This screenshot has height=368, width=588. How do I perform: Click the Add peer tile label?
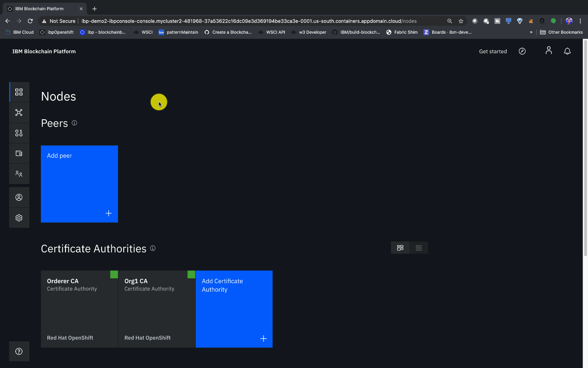pyautogui.click(x=60, y=156)
